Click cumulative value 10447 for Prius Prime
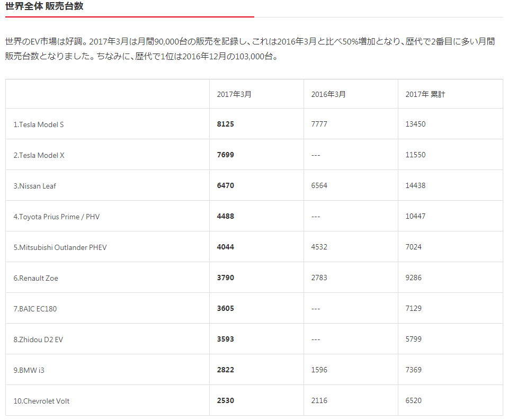 tap(415, 216)
